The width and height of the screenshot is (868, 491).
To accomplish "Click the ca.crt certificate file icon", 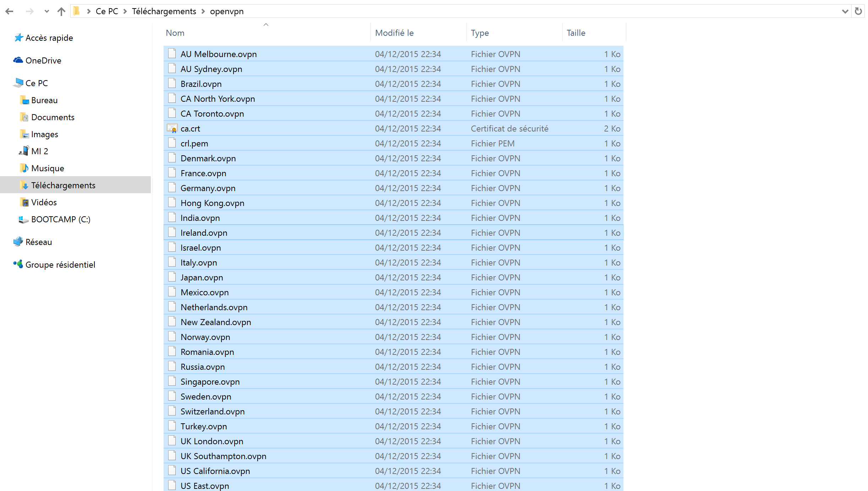I will [x=172, y=128].
